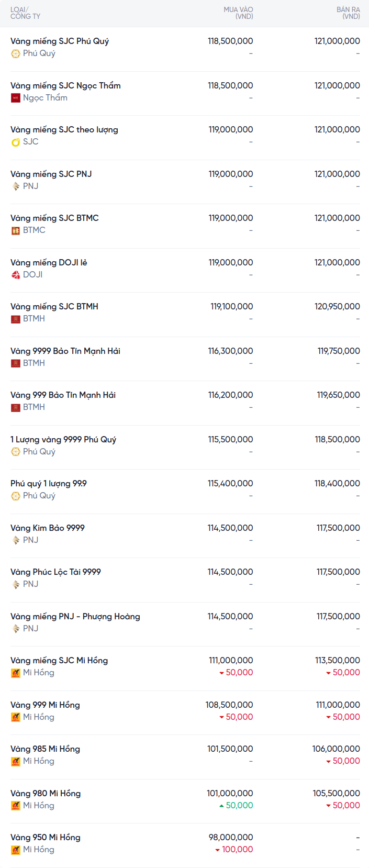This screenshot has width=369, height=868.
Task: Open 1 Lượng vàng 9999 Phú Quý entry
Action: coord(63,440)
